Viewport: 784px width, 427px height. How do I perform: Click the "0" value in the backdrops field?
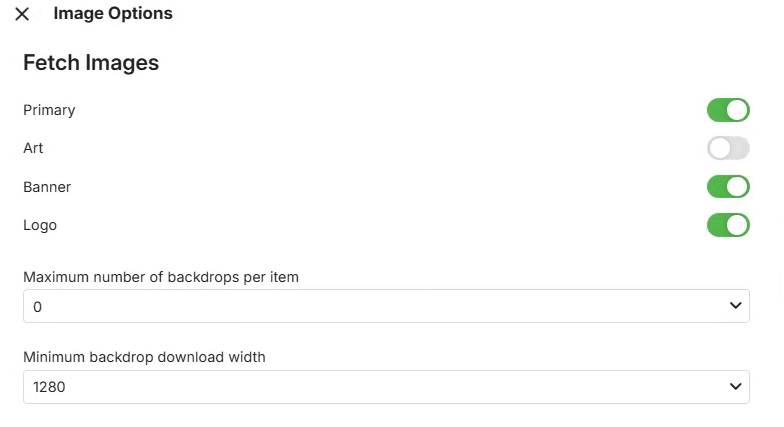click(38, 307)
